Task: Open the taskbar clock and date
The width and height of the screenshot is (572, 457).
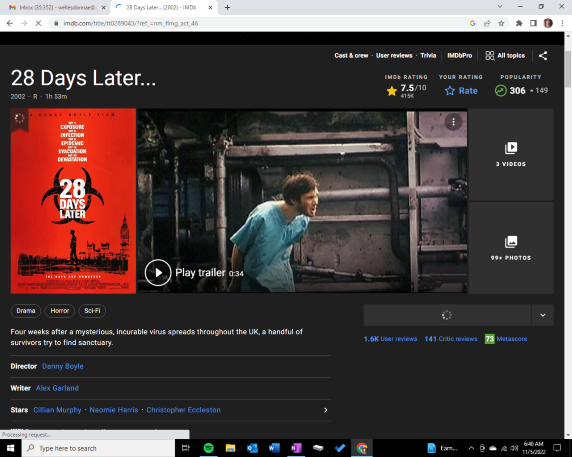Action: (x=534, y=448)
